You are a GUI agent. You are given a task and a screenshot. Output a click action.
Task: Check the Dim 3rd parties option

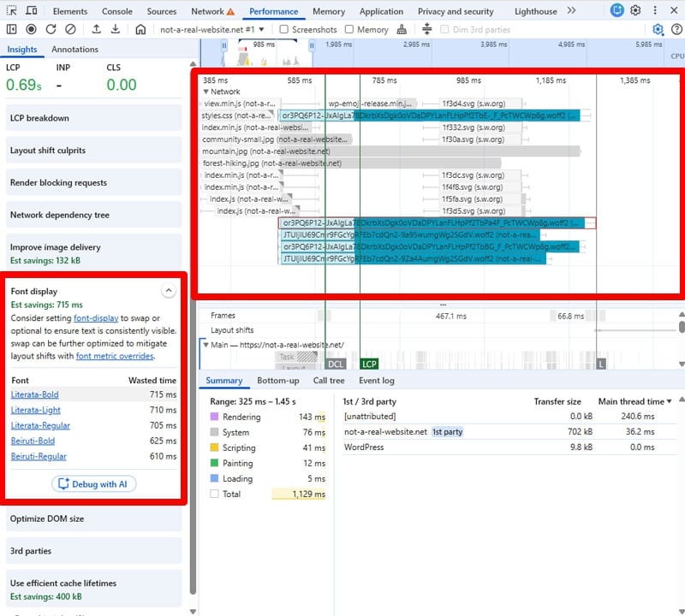coord(443,28)
